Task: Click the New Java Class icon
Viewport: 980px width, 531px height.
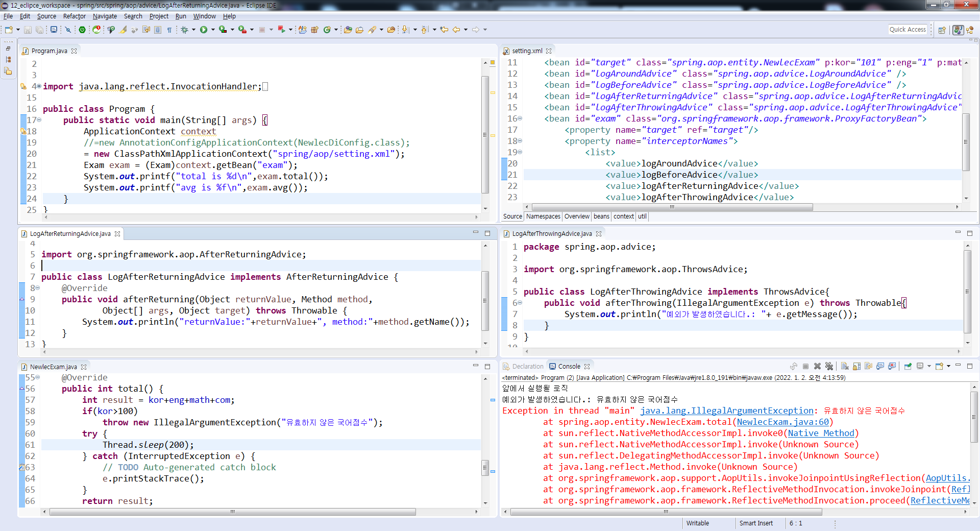Action: point(327,30)
